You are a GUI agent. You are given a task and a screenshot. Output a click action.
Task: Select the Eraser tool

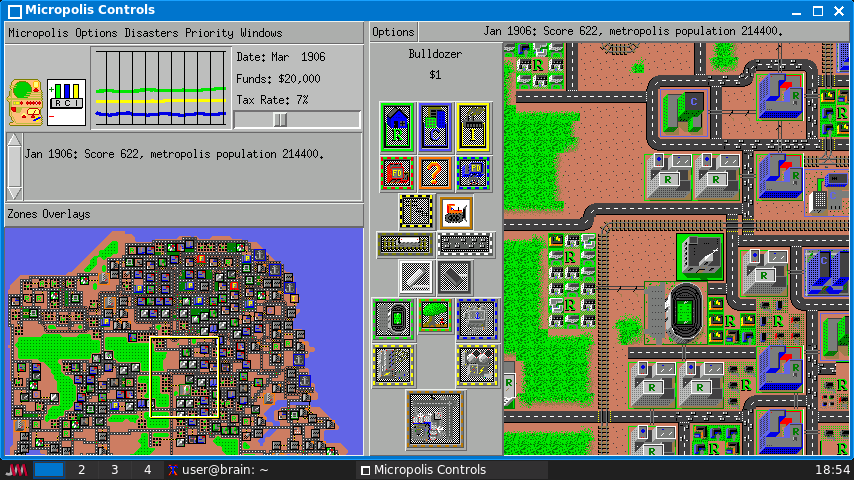(x=454, y=276)
